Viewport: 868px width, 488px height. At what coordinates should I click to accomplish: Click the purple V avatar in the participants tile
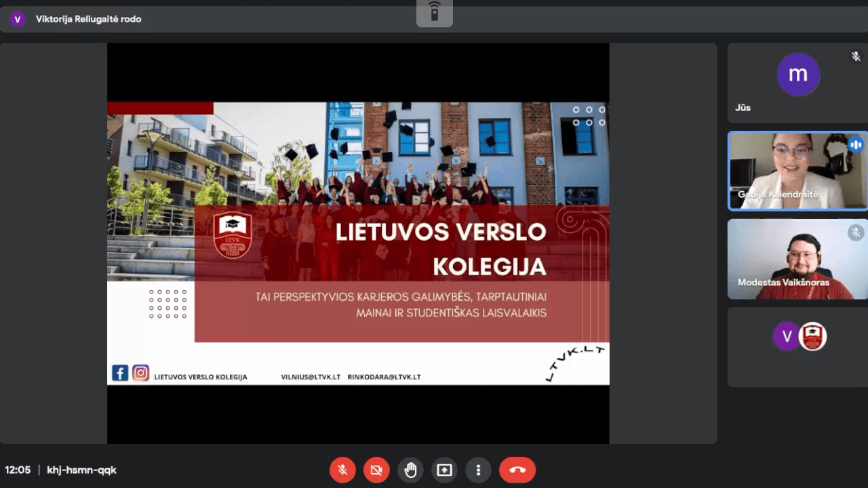(x=787, y=336)
